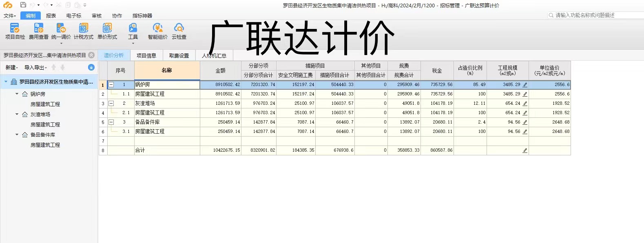Click the copy icon in quick access bar

[x=68, y=5]
